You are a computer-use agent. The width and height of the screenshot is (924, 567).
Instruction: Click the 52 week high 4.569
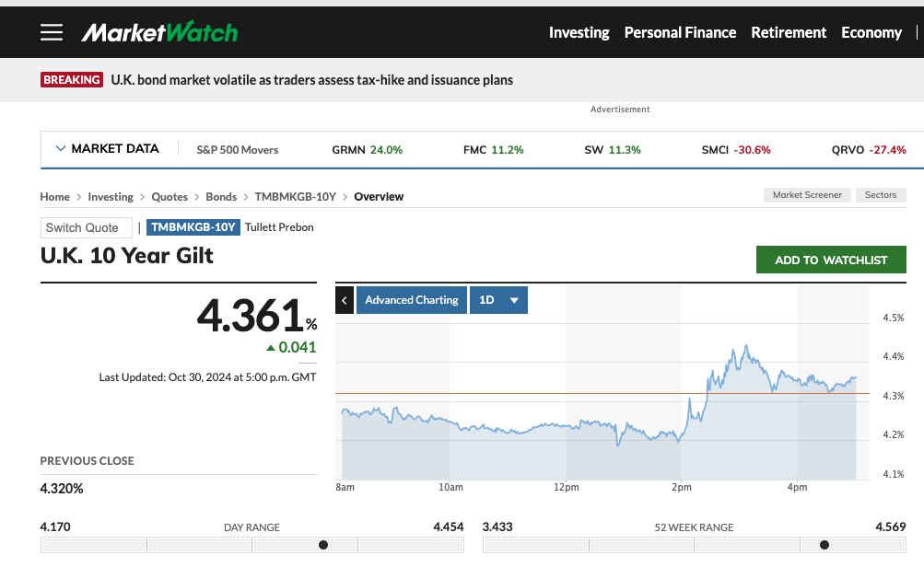[x=891, y=527]
